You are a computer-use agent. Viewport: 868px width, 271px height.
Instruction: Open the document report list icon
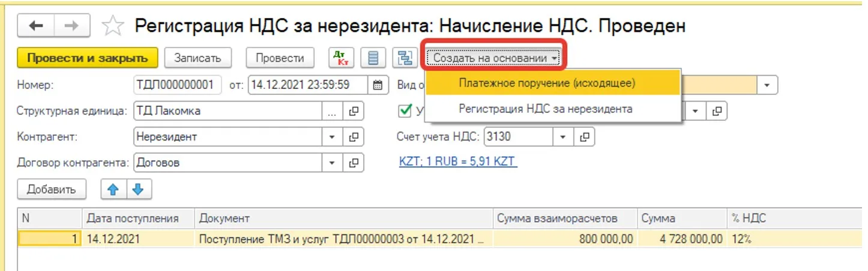click(x=373, y=58)
